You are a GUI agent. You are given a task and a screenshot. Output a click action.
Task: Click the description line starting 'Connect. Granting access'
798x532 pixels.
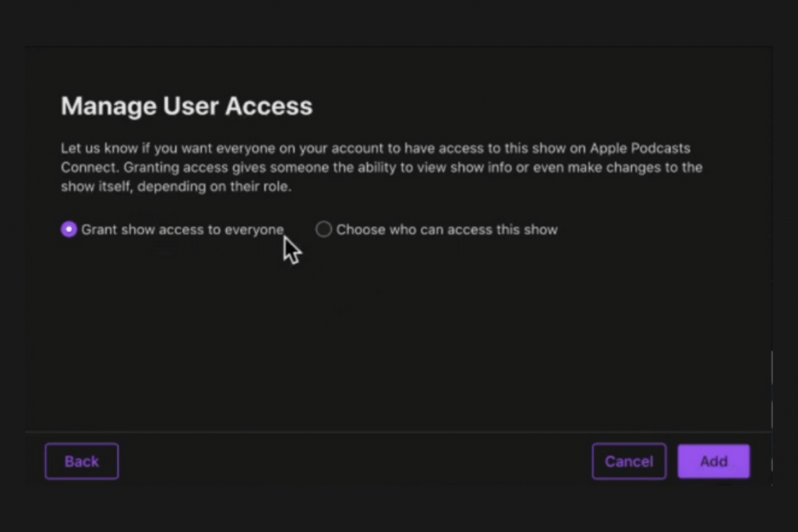click(x=382, y=167)
